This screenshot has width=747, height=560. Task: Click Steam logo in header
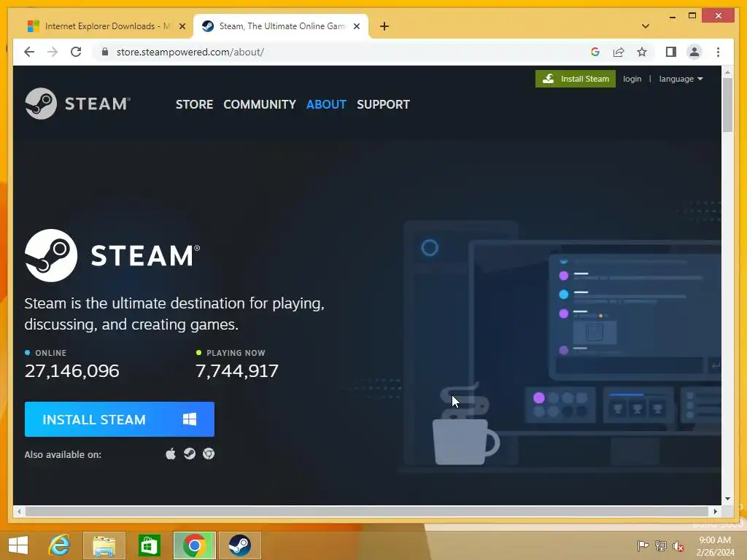[77, 104]
